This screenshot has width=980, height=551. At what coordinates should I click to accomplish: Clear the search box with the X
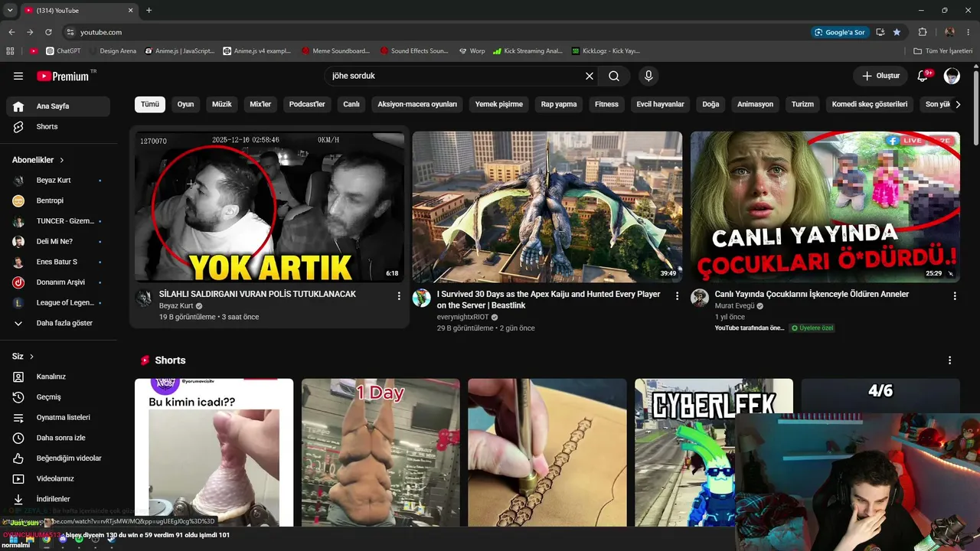[590, 76]
